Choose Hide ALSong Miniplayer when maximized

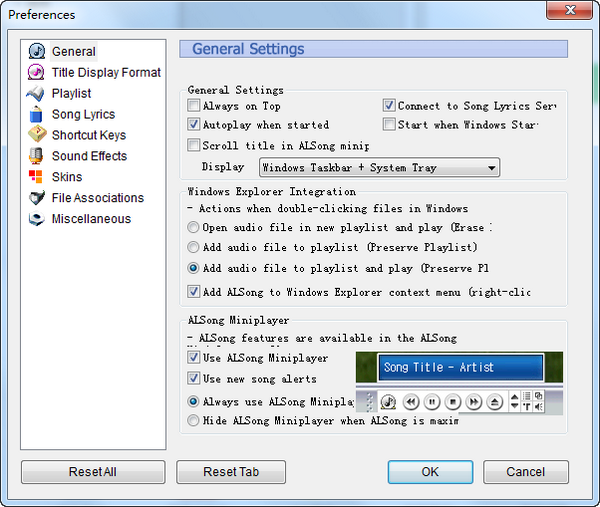(x=194, y=421)
